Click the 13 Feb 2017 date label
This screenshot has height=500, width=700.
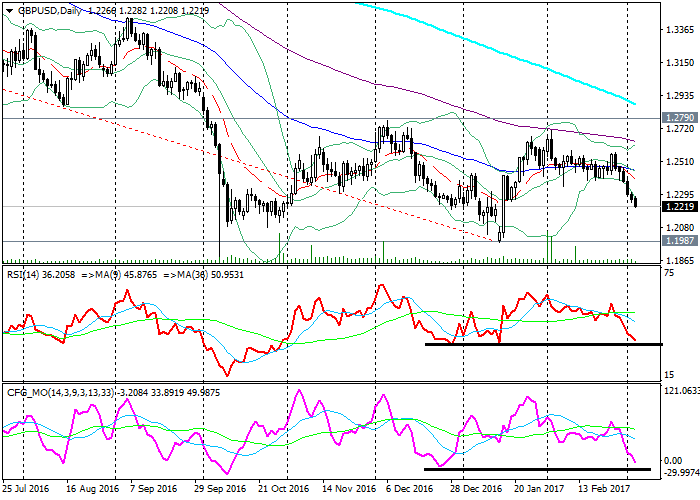604,488
